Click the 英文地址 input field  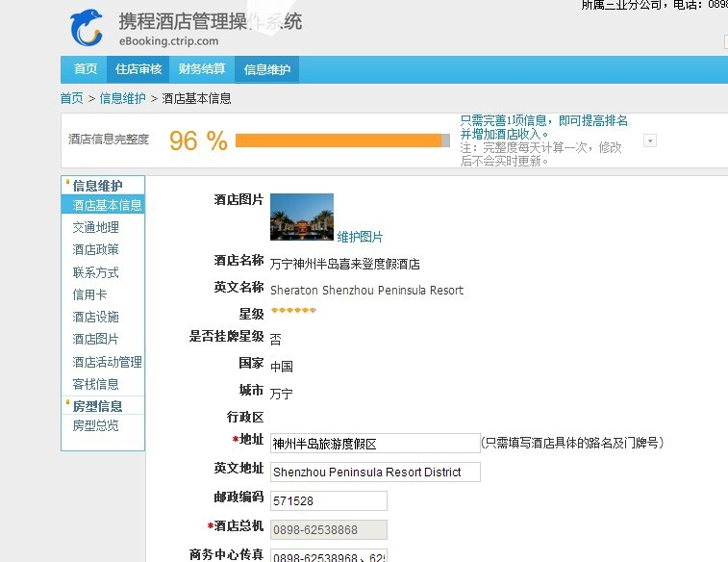(x=375, y=472)
